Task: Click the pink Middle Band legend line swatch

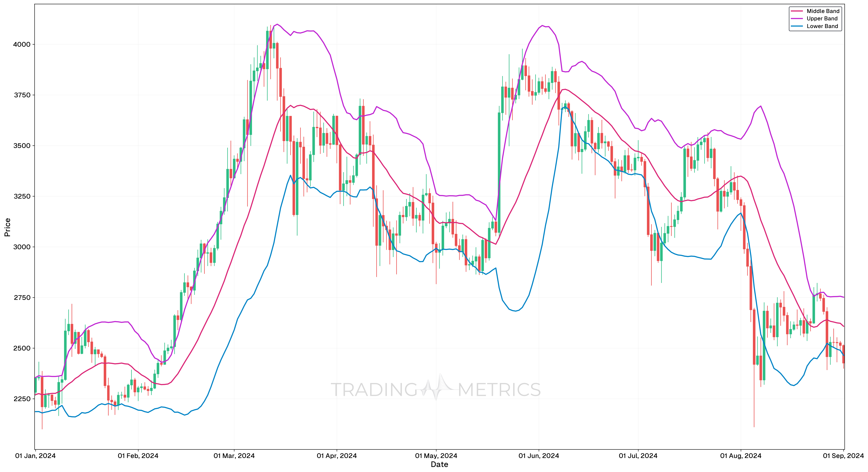Action: click(x=797, y=11)
